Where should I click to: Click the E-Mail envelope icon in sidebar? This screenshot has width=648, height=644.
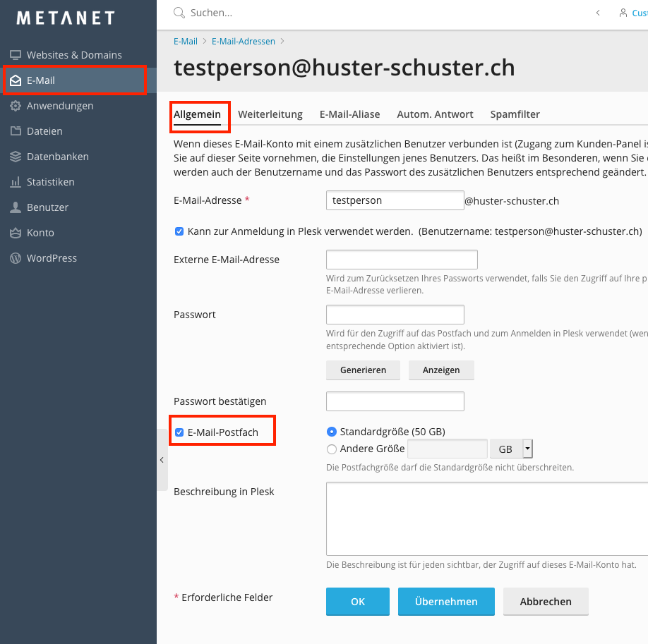[x=15, y=80]
